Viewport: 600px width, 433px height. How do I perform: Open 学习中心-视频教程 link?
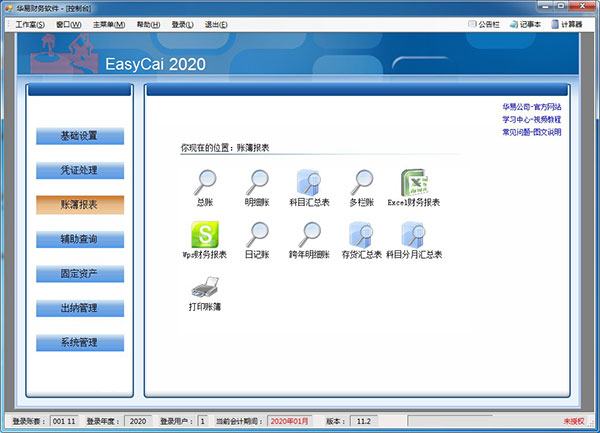point(531,119)
